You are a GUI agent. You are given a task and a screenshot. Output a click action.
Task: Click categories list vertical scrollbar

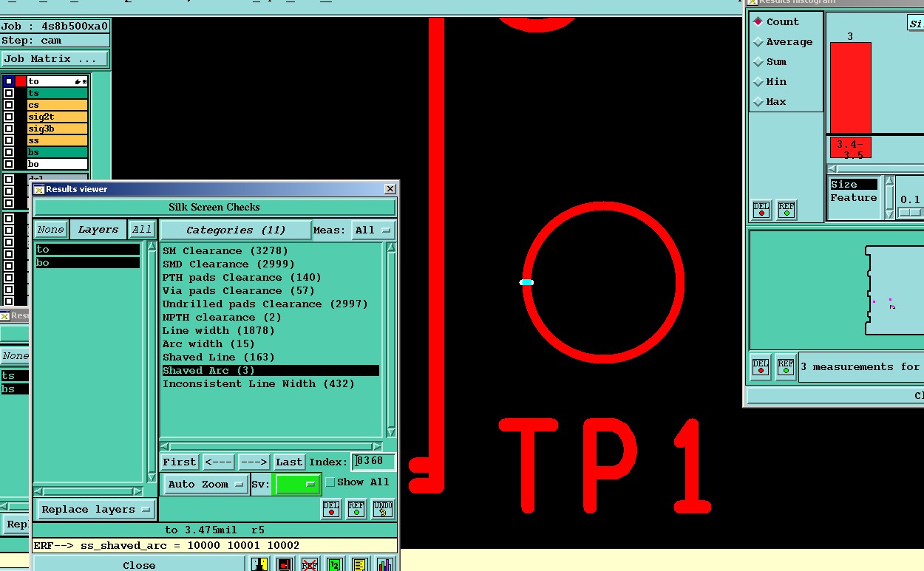pyautogui.click(x=390, y=340)
